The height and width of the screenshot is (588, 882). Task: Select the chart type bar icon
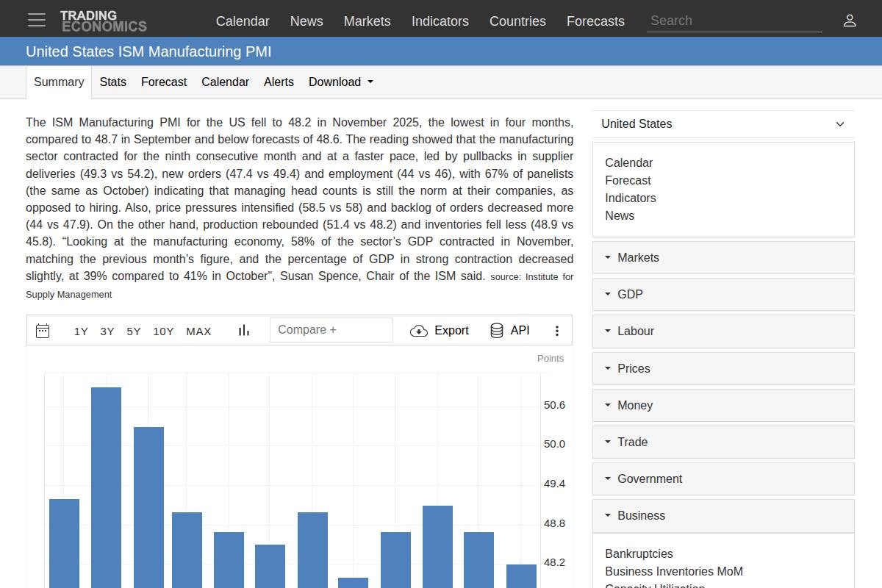click(x=243, y=330)
